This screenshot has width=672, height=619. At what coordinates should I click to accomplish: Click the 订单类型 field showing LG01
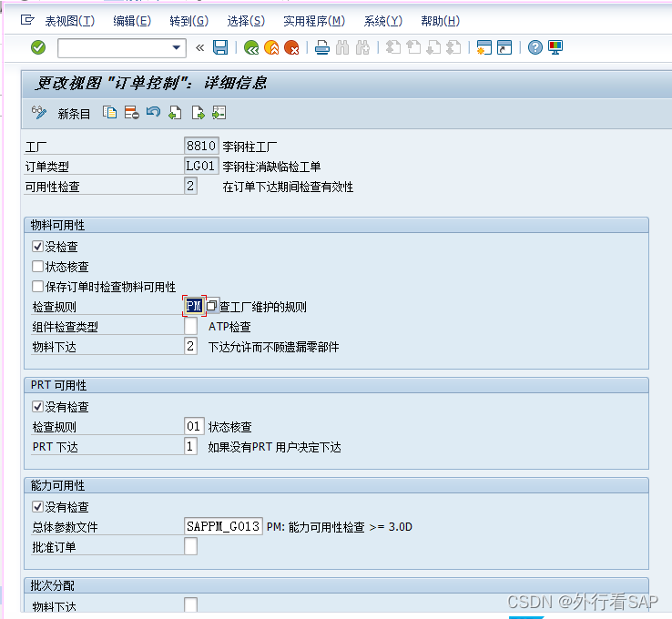201,167
